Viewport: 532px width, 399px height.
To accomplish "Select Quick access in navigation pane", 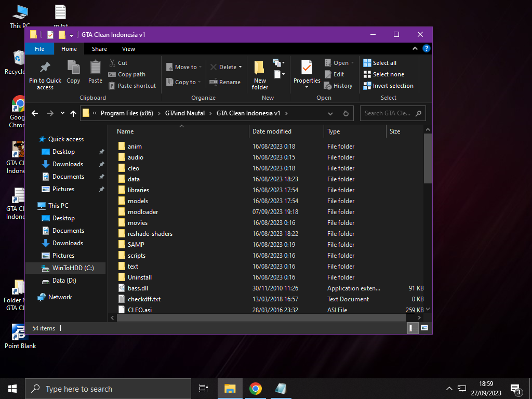I will (66, 139).
